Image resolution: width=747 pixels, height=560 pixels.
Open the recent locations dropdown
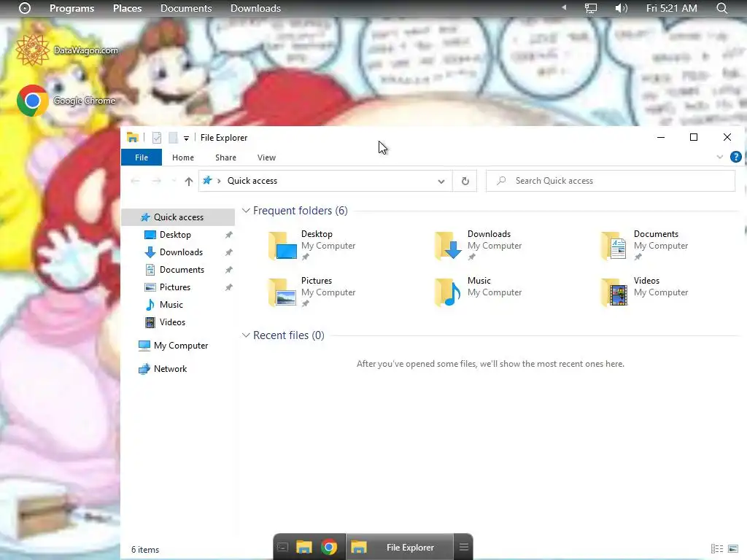pyautogui.click(x=174, y=181)
